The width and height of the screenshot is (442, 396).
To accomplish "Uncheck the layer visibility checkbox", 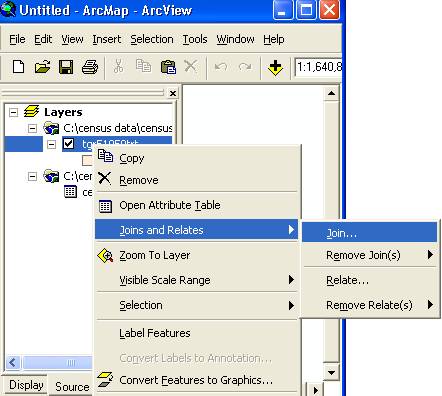I will pyautogui.click(x=68, y=144).
